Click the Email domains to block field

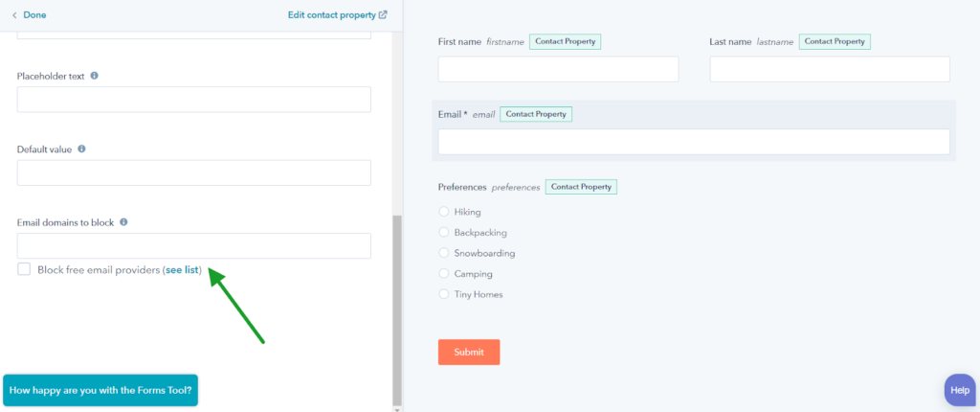click(193, 246)
